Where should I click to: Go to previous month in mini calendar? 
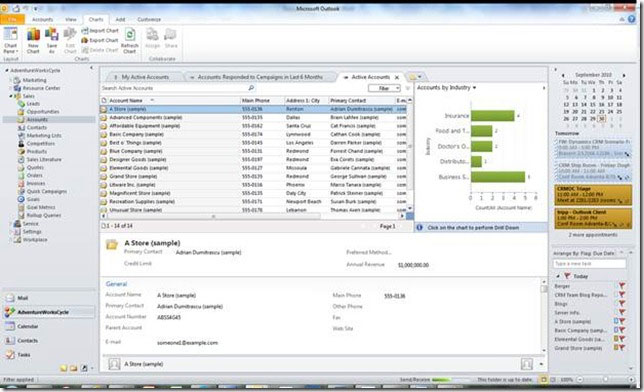tap(563, 75)
